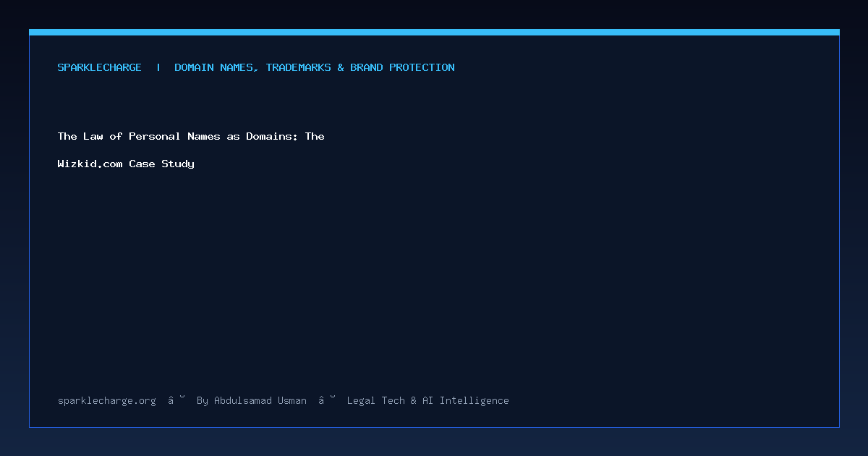Click the Wizkid.com text in title
Screen dimensions: 868x456
tap(90, 164)
